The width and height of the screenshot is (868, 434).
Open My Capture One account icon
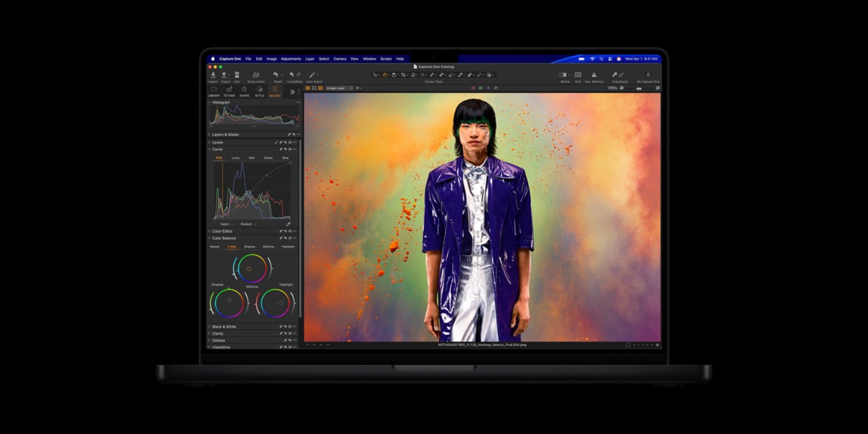[648, 75]
